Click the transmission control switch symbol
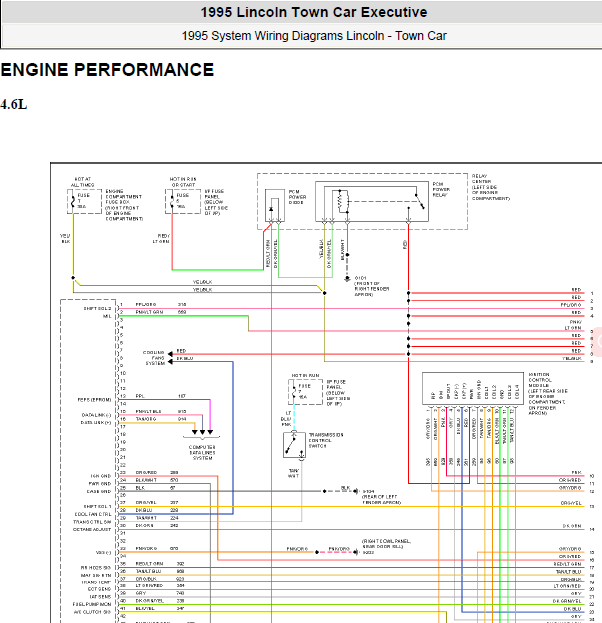The image size is (602, 623). point(294,445)
